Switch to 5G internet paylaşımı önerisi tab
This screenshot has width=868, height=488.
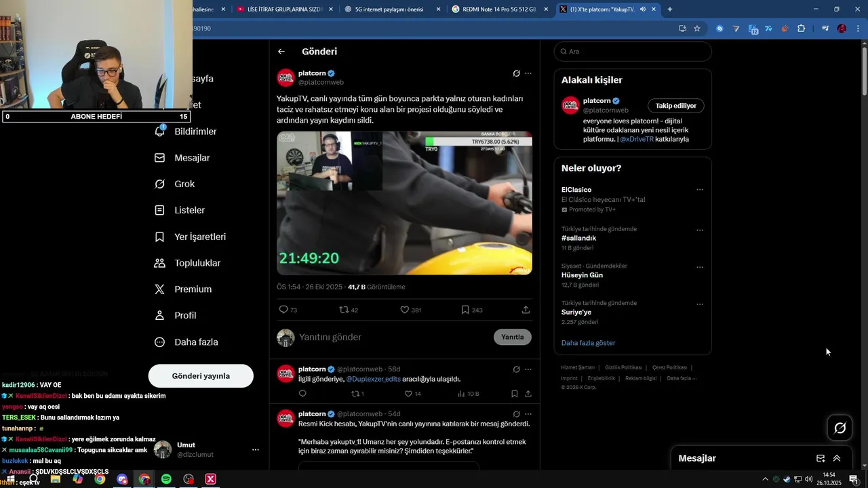390,9
